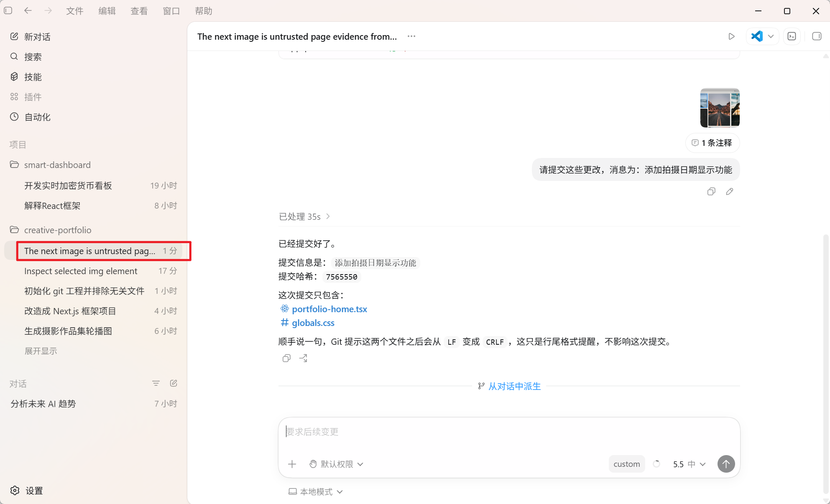830x504 pixels.
Task: Click the custom model tag
Action: (626, 464)
